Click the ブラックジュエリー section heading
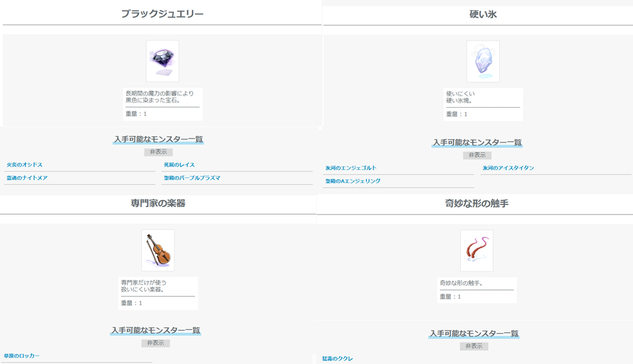Screen dimensions: 633x364 [162, 13]
